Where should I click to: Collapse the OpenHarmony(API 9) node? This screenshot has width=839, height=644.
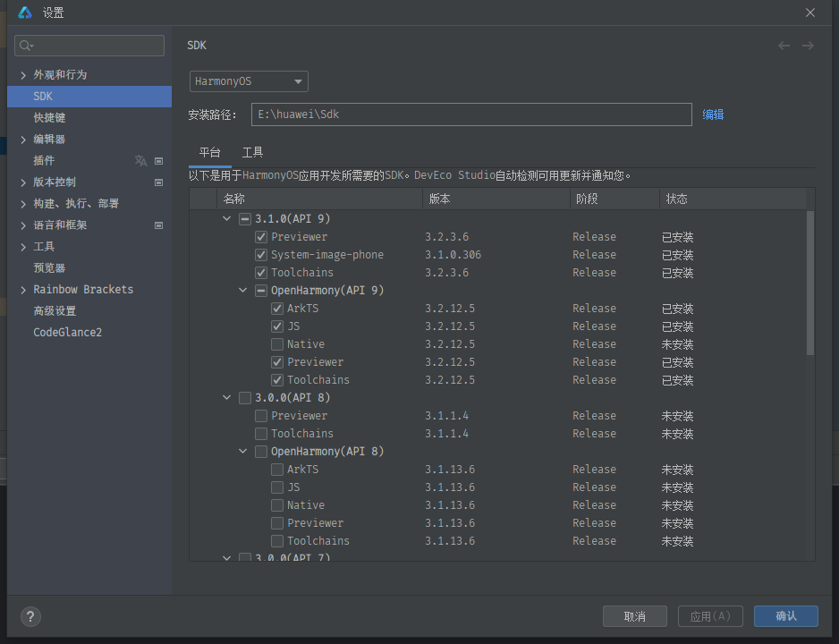[x=243, y=291]
